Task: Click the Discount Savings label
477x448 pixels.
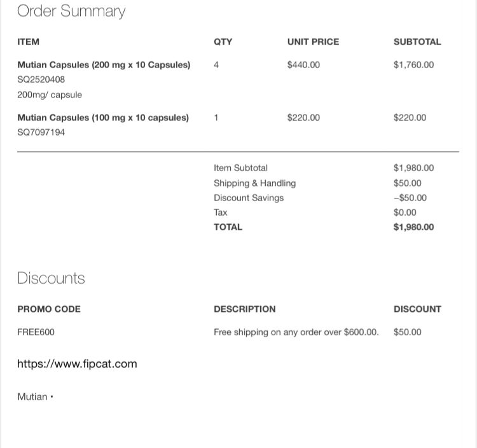Action: (249, 198)
